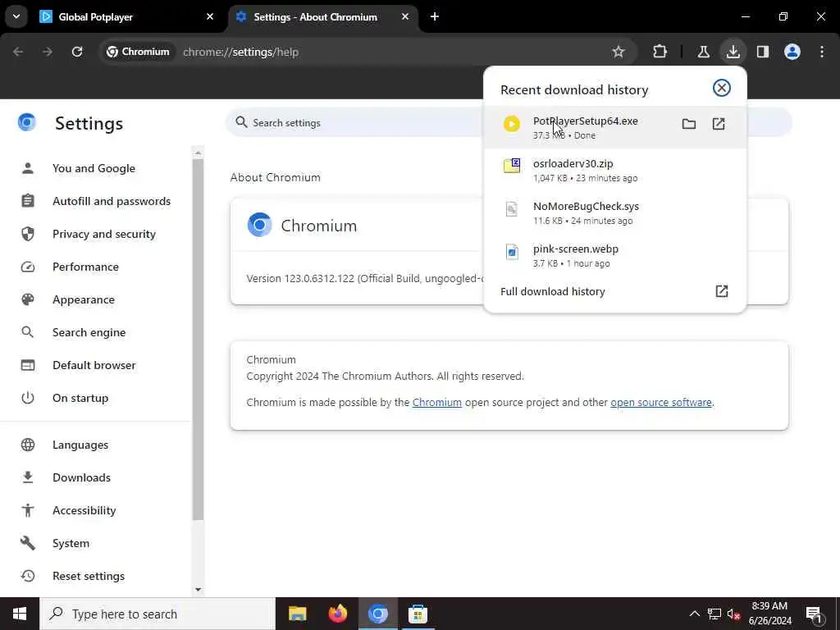Open Reset settings
The width and height of the screenshot is (840, 630).
[89, 576]
